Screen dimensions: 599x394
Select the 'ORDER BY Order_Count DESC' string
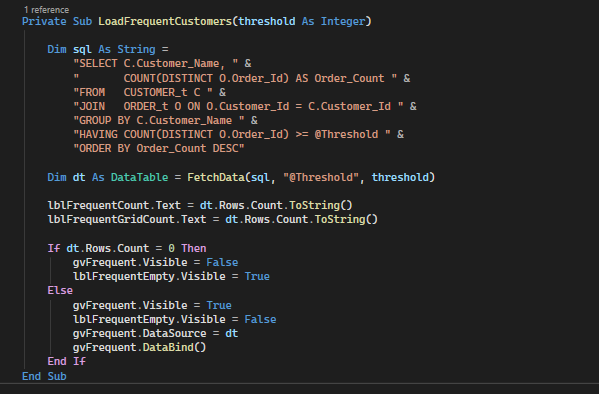click(159, 148)
